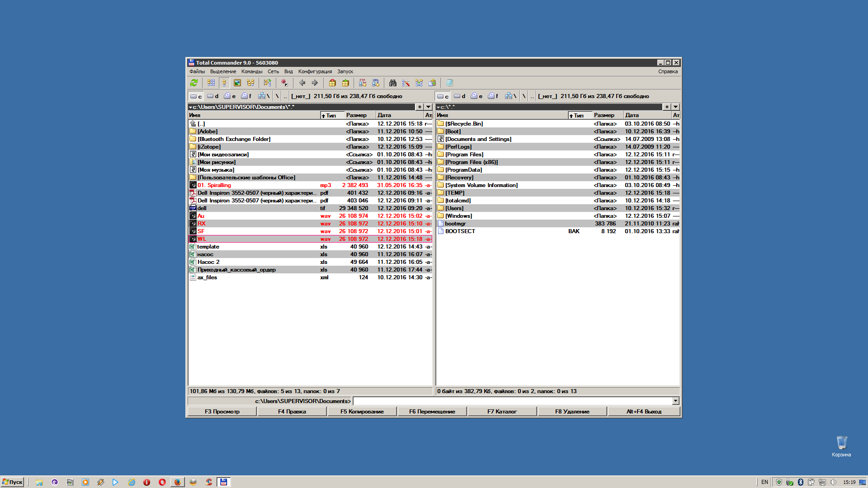This screenshot has height=488, width=868.
Task: Switch to brief file list view icon
Action: 211,83
